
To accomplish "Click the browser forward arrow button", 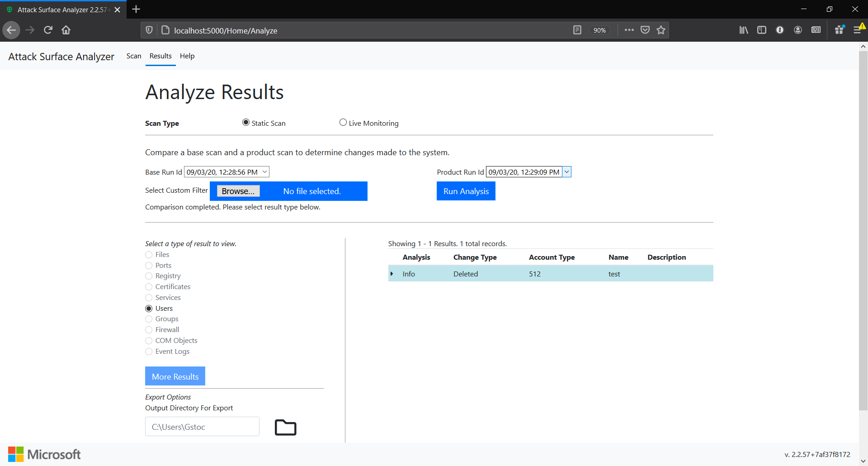I will point(30,30).
